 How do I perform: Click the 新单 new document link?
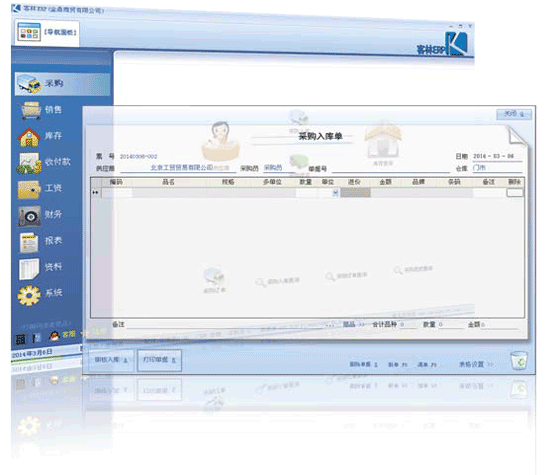click(398, 365)
